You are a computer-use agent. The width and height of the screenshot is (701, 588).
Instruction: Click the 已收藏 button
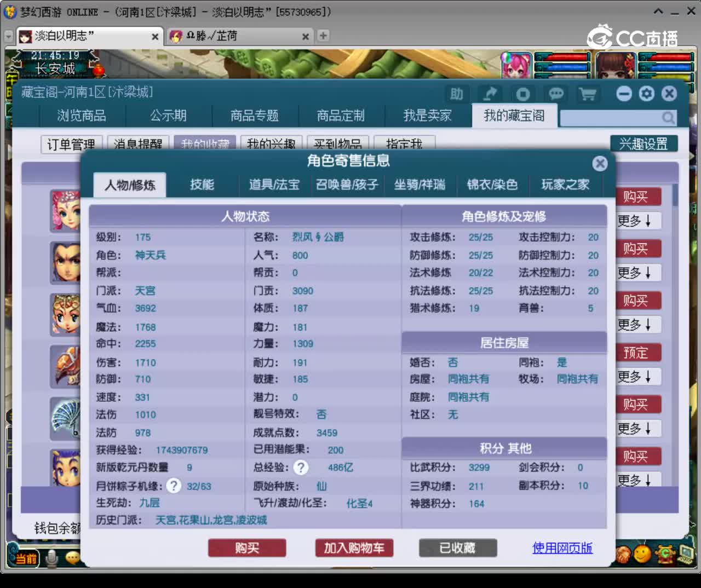(458, 548)
